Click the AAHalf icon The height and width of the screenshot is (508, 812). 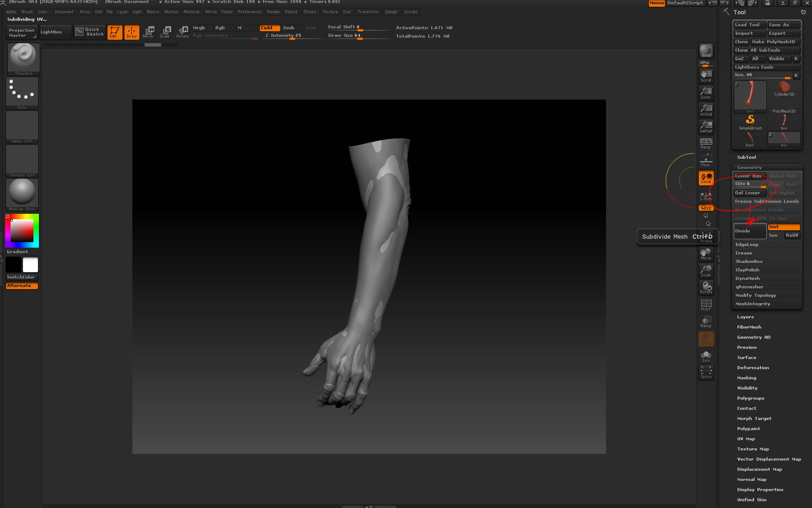point(706,127)
